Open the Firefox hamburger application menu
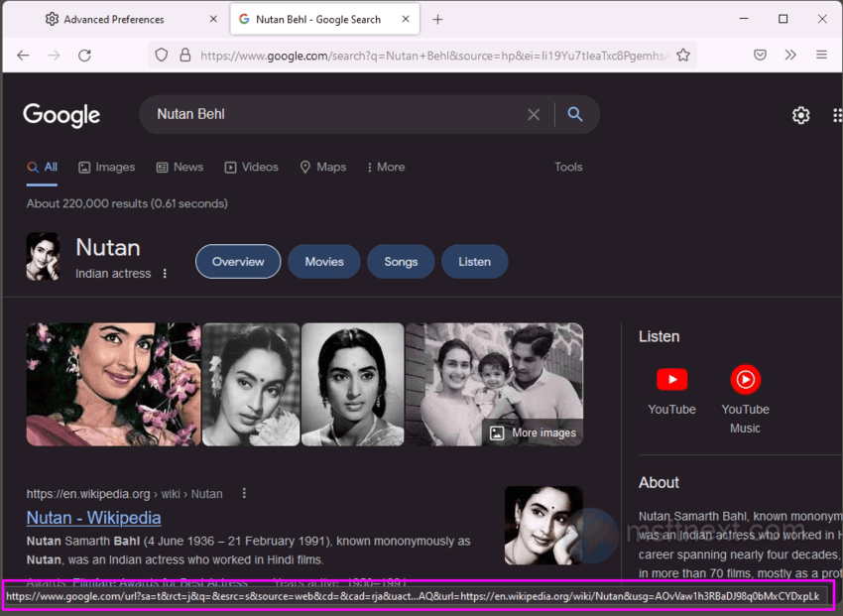This screenshot has width=843, height=616. (x=821, y=55)
